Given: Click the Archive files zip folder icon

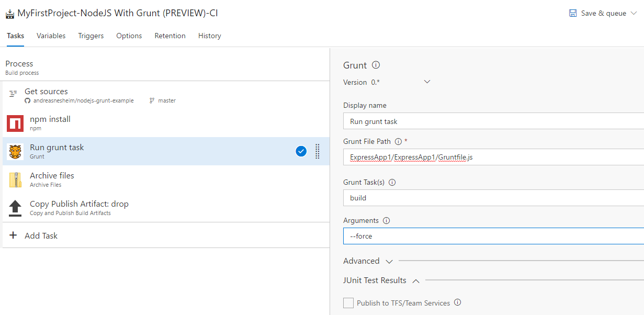Looking at the screenshot, I should [x=15, y=179].
